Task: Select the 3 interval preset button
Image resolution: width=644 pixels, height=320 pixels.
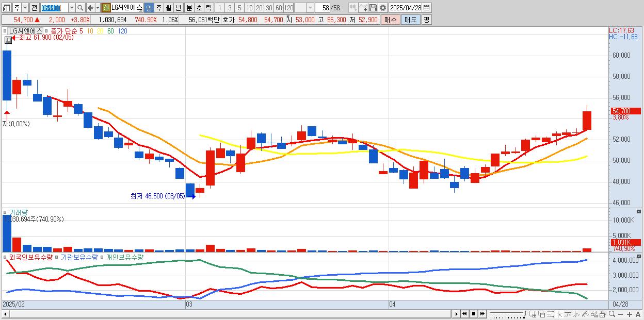Action: tap(230, 8)
